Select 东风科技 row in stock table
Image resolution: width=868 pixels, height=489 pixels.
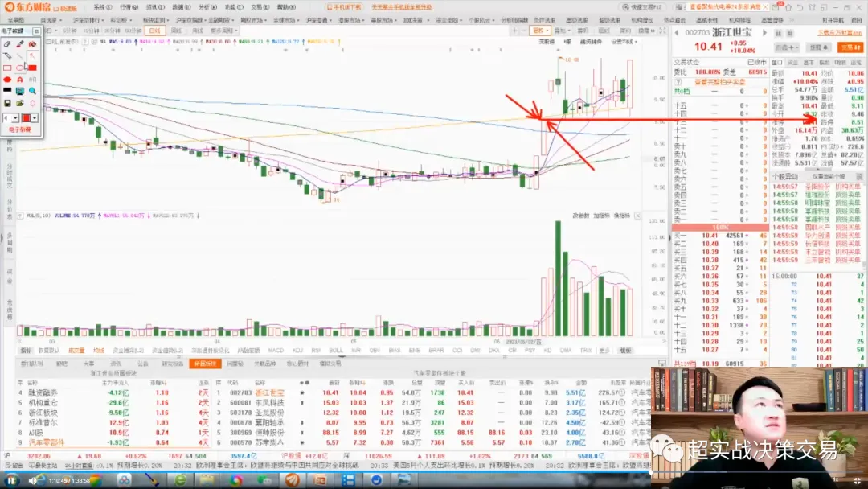[x=433, y=403]
